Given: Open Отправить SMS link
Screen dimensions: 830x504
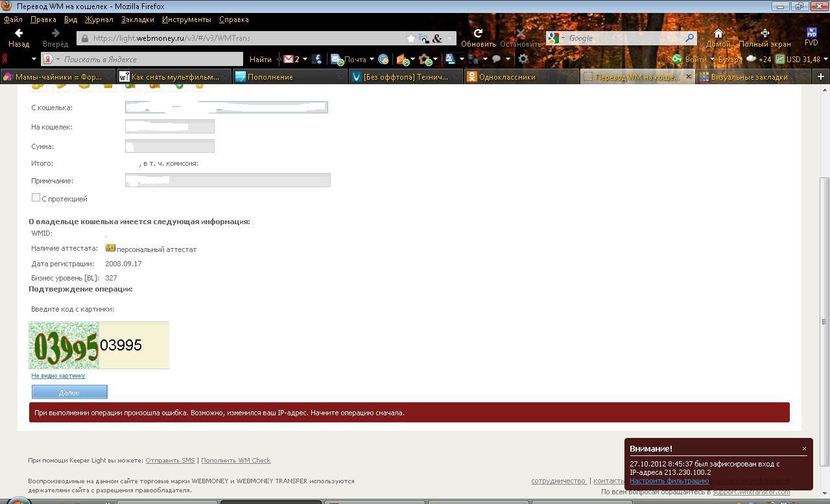Looking at the screenshot, I should click(170, 461).
